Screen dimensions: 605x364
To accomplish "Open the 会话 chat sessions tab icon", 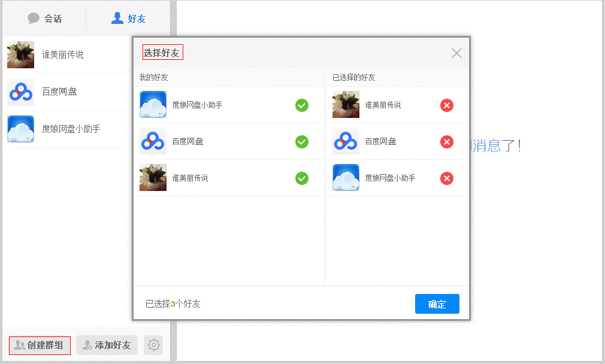I will pyautogui.click(x=34, y=18).
